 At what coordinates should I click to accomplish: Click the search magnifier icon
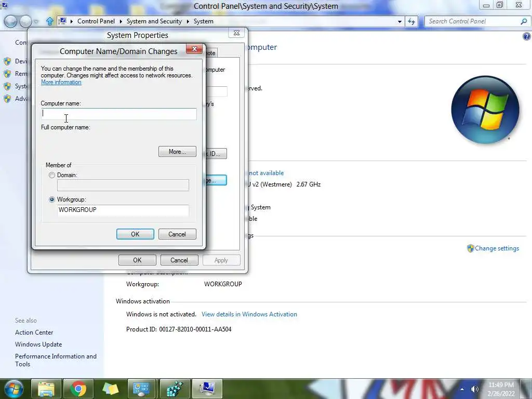click(x=524, y=21)
